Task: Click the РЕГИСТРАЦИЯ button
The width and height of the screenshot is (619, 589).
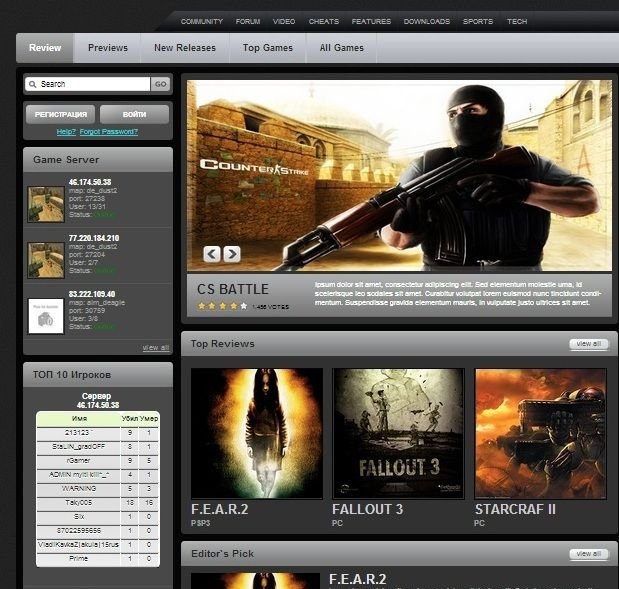Action: pyautogui.click(x=60, y=114)
